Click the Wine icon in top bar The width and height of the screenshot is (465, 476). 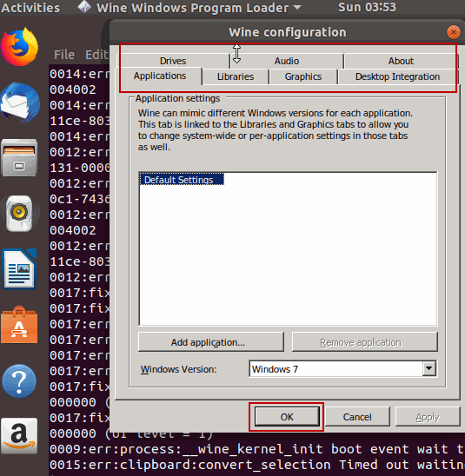(x=84, y=7)
